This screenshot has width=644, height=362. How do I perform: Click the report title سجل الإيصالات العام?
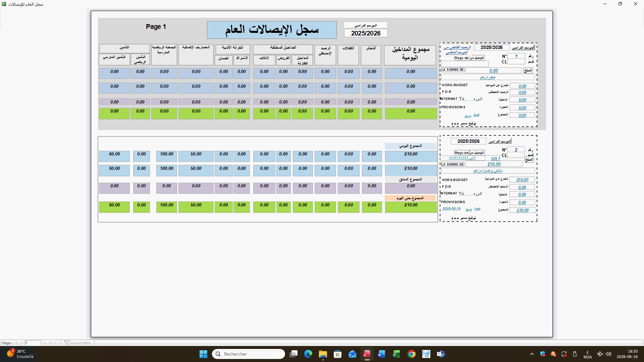tap(272, 30)
